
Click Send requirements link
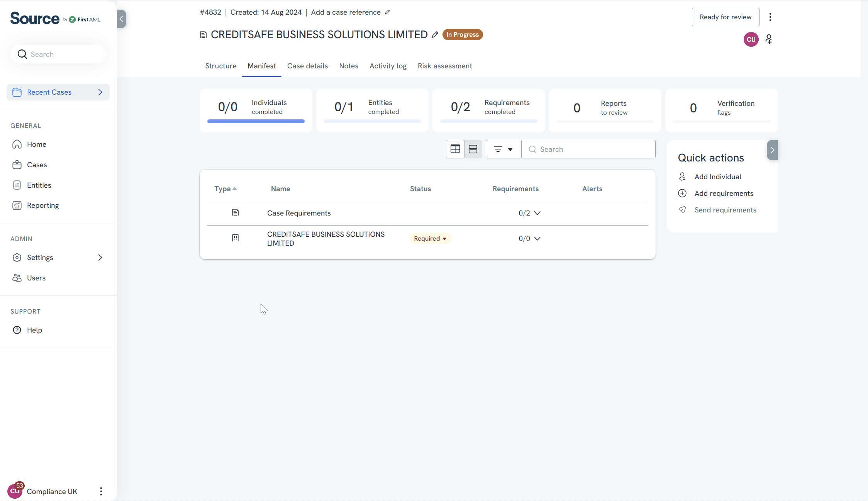click(725, 210)
